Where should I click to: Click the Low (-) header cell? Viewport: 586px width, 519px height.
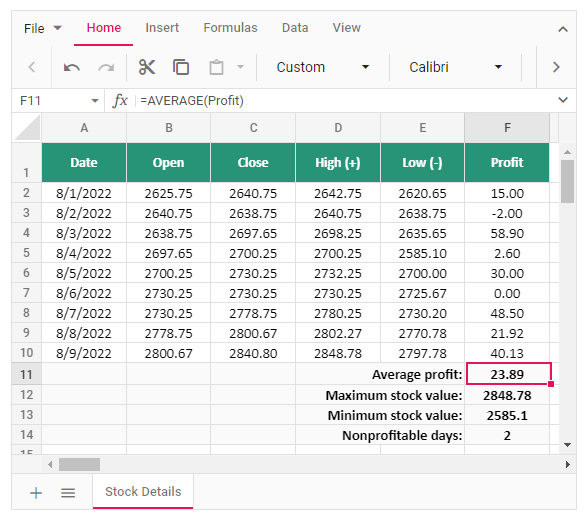422,163
